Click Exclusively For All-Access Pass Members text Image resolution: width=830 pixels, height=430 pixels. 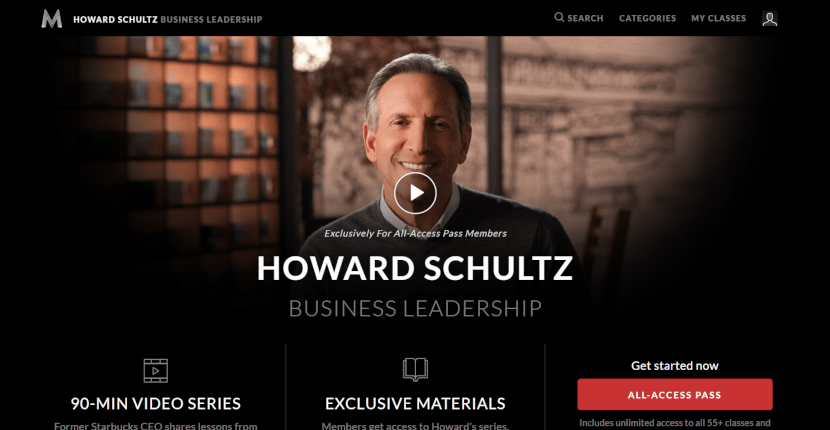point(416,233)
